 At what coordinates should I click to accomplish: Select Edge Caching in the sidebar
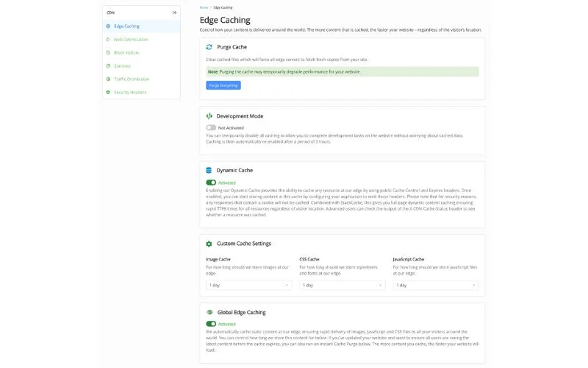point(141,26)
